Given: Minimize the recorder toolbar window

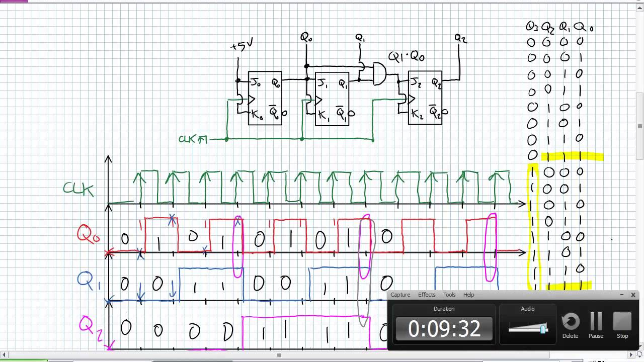Looking at the screenshot, I should [x=623, y=295].
